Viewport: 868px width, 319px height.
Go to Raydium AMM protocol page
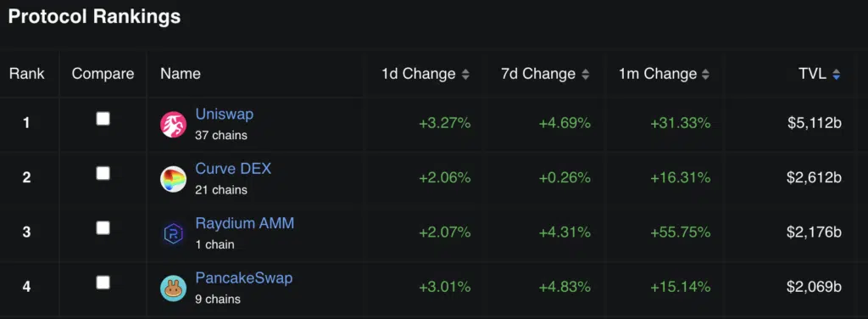click(x=245, y=223)
